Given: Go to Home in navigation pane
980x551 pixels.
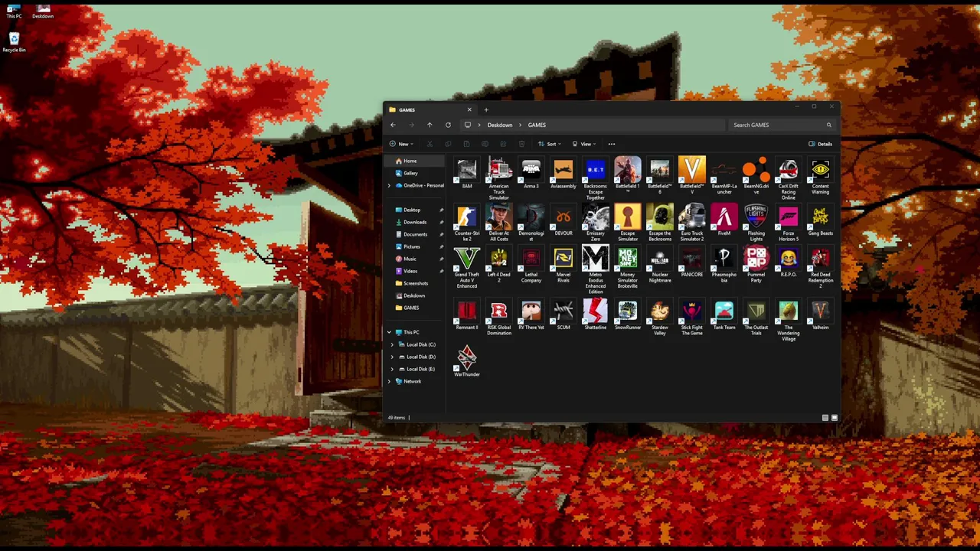Looking at the screenshot, I should pyautogui.click(x=414, y=161).
